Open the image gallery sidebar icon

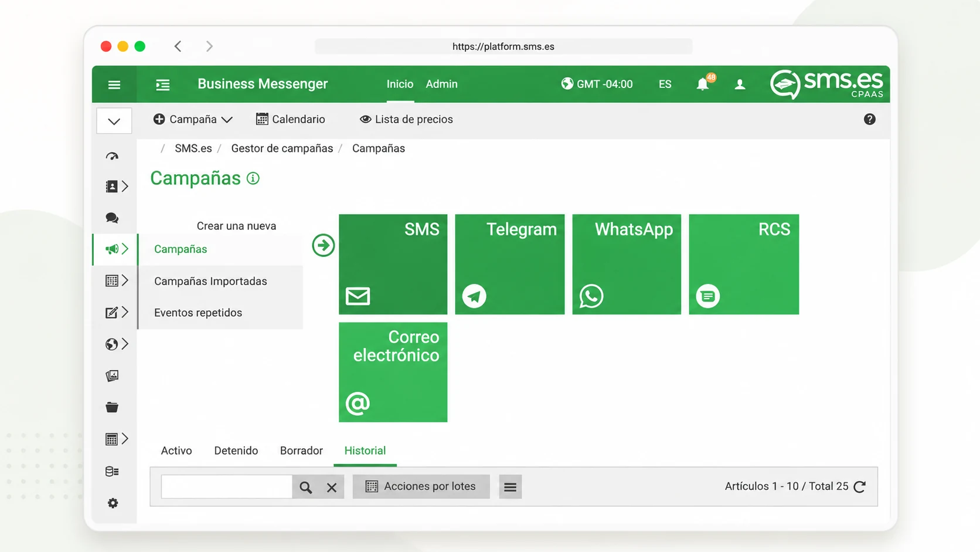[112, 375]
